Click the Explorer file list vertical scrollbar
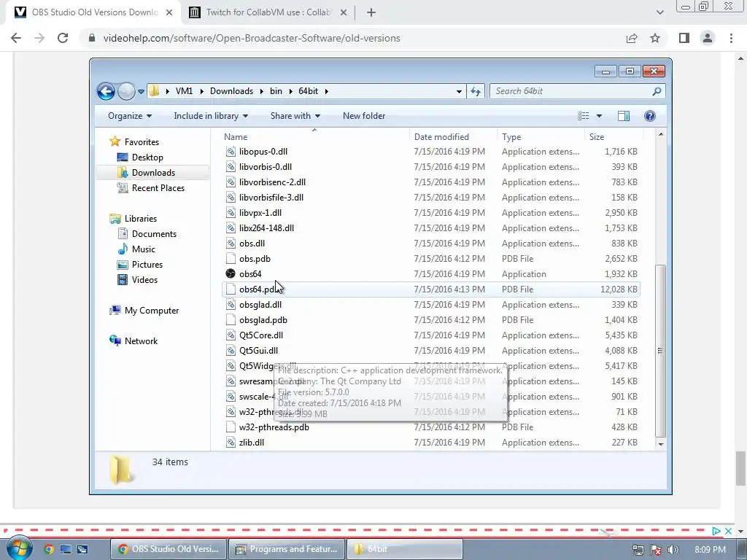 pos(660,350)
